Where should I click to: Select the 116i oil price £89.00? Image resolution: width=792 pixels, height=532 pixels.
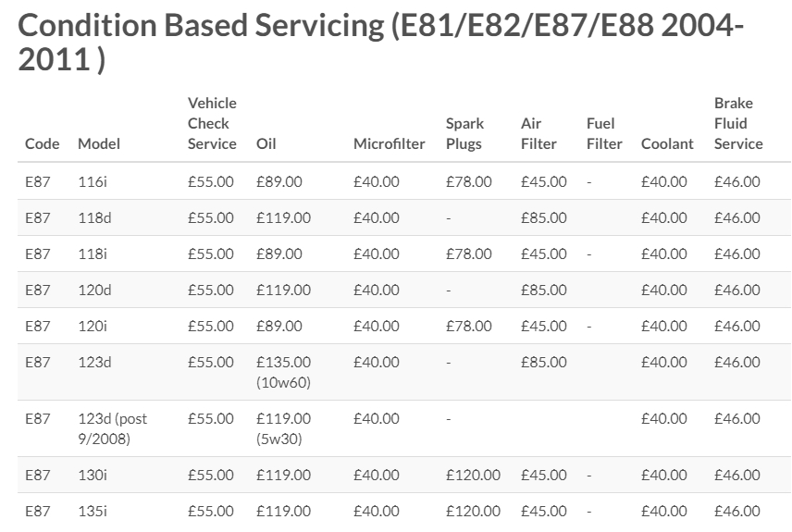coord(279,181)
